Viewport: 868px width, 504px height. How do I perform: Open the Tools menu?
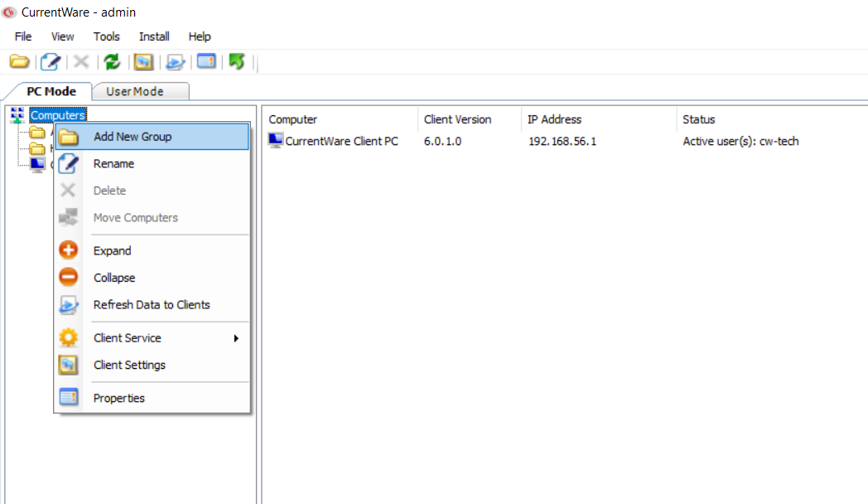tap(106, 36)
